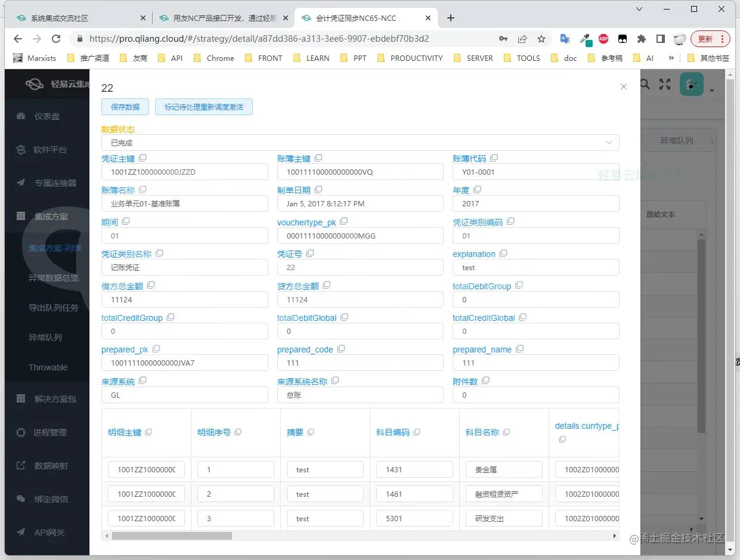
Task: Open the Chrome FRONT bookmark folder
Action: [x=264, y=58]
